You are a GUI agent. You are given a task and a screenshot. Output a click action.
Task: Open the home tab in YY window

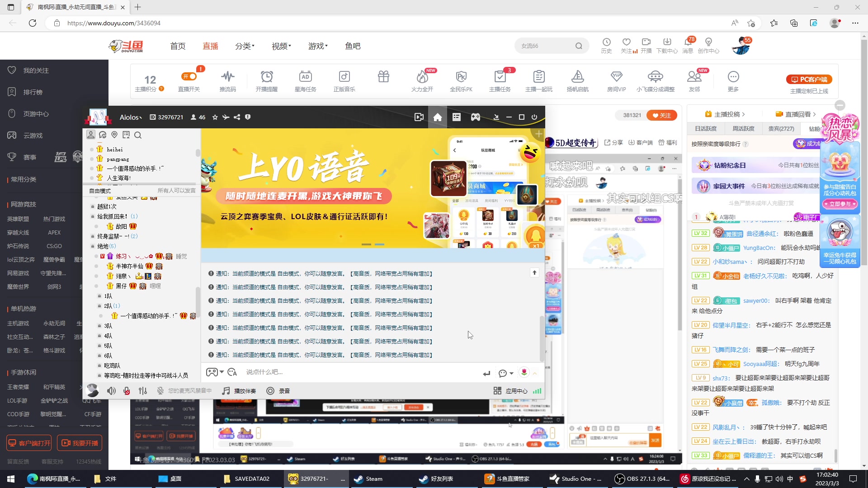[437, 117]
